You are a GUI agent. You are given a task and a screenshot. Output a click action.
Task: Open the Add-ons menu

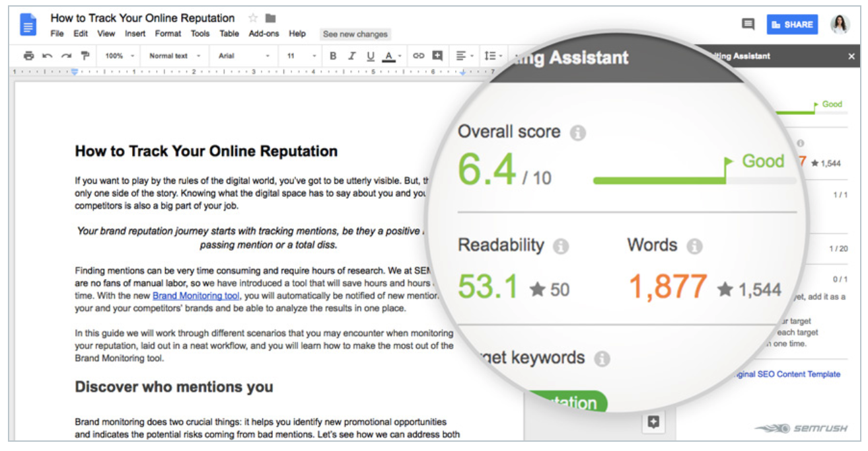(x=264, y=34)
